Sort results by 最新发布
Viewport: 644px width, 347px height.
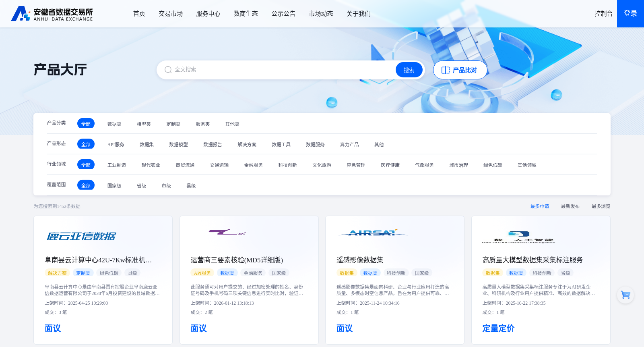(x=570, y=206)
